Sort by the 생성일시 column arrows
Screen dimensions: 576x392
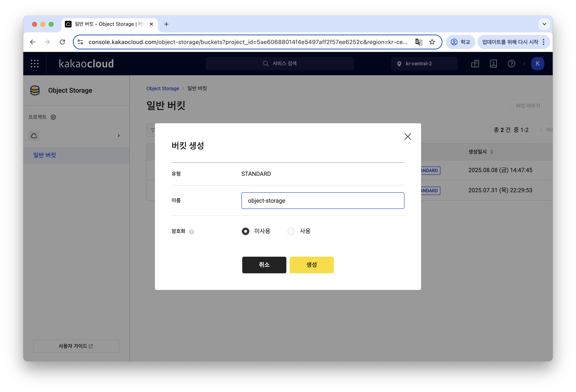click(x=492, y=152)
